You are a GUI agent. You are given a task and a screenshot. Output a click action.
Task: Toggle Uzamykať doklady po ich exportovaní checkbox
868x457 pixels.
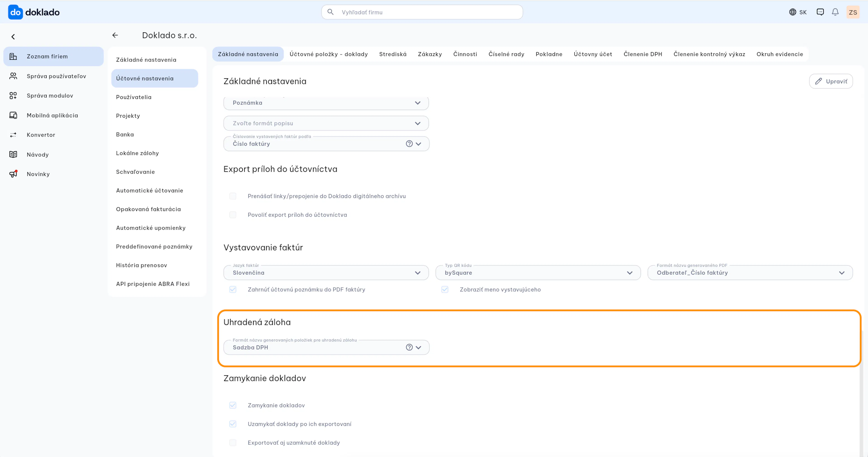click(233, 424)
